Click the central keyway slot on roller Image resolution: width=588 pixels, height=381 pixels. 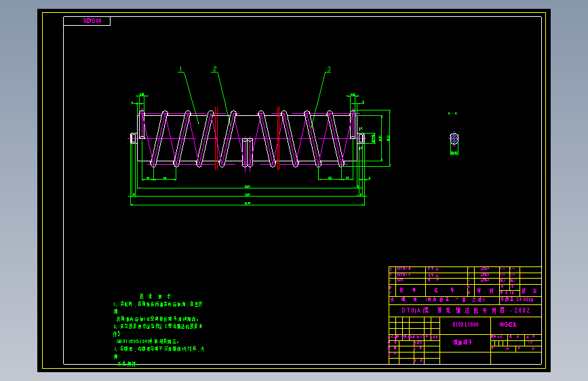tap(247, 153)
